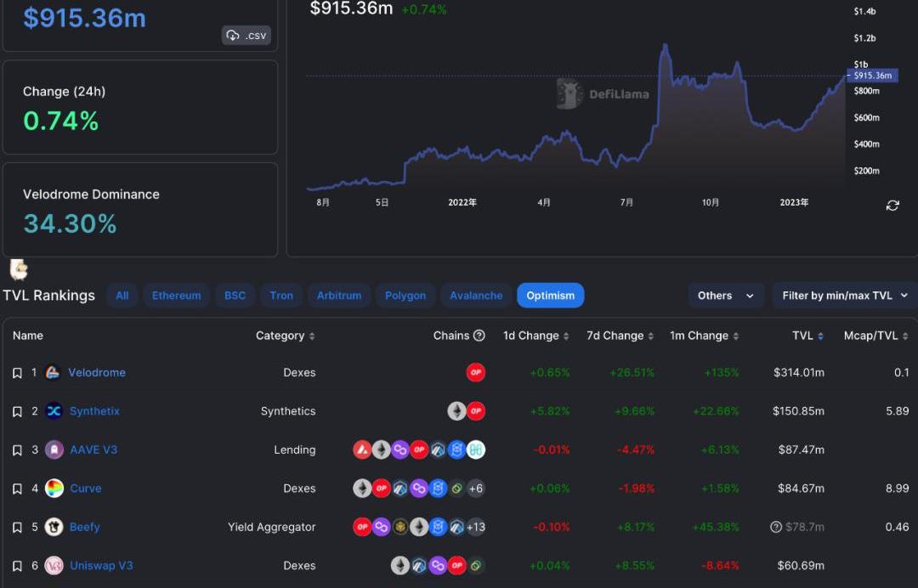Click the Chains help question-mark icon
918x588 pixels.
click(479, 336)
